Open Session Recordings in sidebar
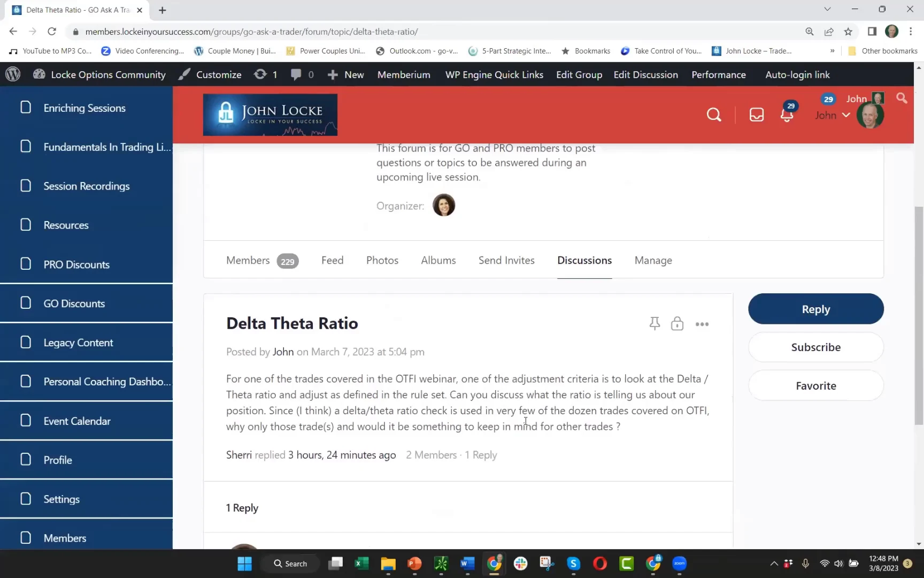Screen dimensions: 924x578 pos(86,186)
